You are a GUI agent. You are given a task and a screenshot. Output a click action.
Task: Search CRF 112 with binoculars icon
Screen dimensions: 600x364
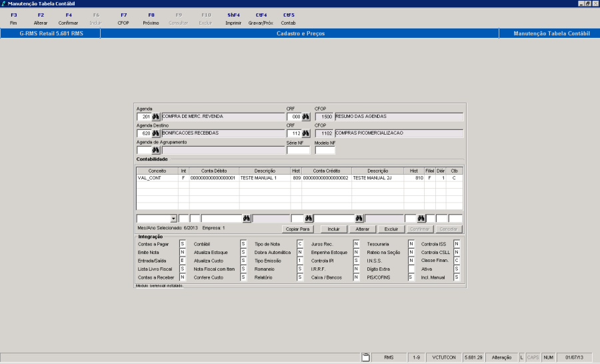pyautogui.click(x=306, y=133)
